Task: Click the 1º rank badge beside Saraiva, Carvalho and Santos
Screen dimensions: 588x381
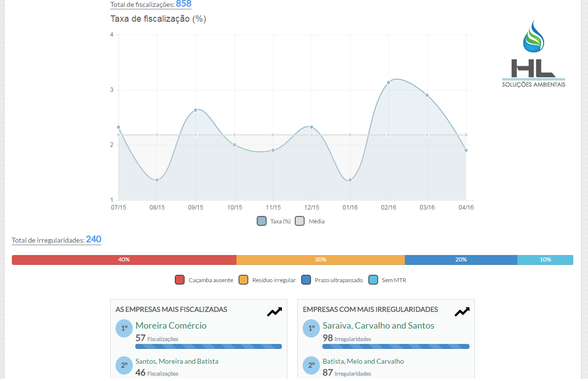Action: click(312, 328)
